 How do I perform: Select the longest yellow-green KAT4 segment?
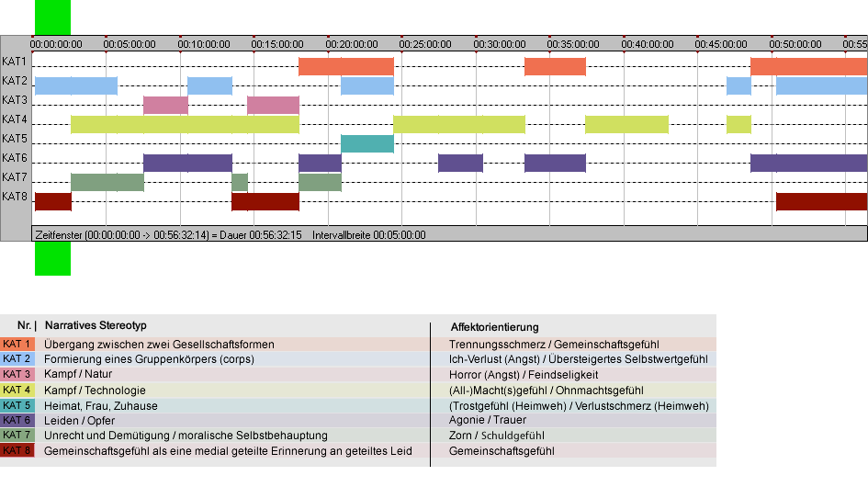pos(185,125)
